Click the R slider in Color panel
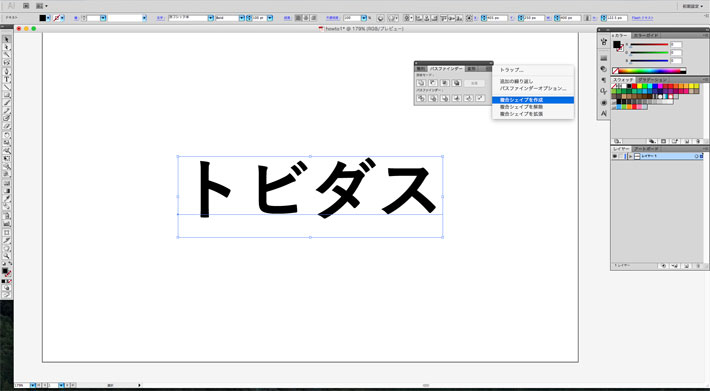 click(x=649, y=45)
